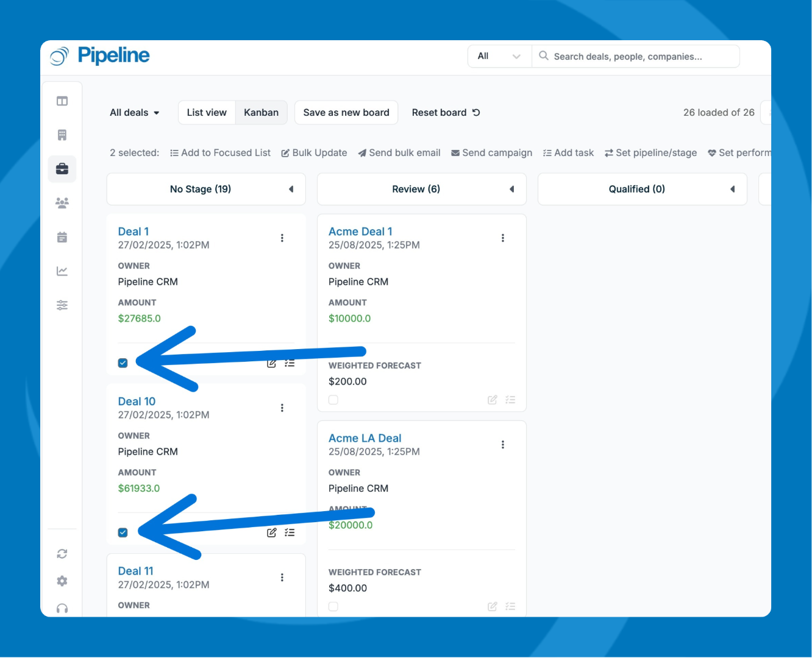812x658 pixels.
Task: Click the search magnifier icon
Action: (543, 56)
